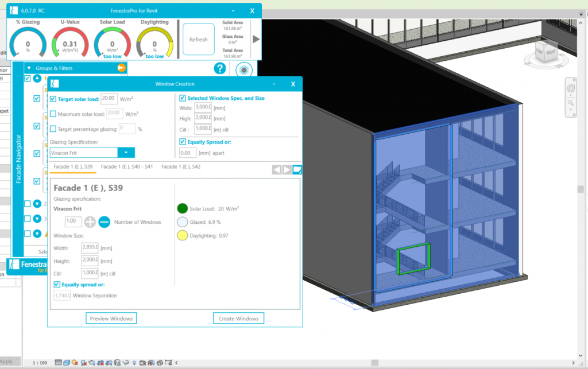Click the Analytical Model visibility icon
Viewport: 588px width, 369px height.
(x=151, y=363)
